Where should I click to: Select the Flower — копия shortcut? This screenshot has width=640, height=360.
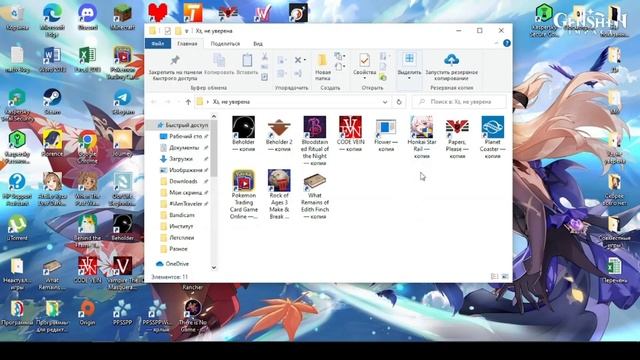coord(386,134)
